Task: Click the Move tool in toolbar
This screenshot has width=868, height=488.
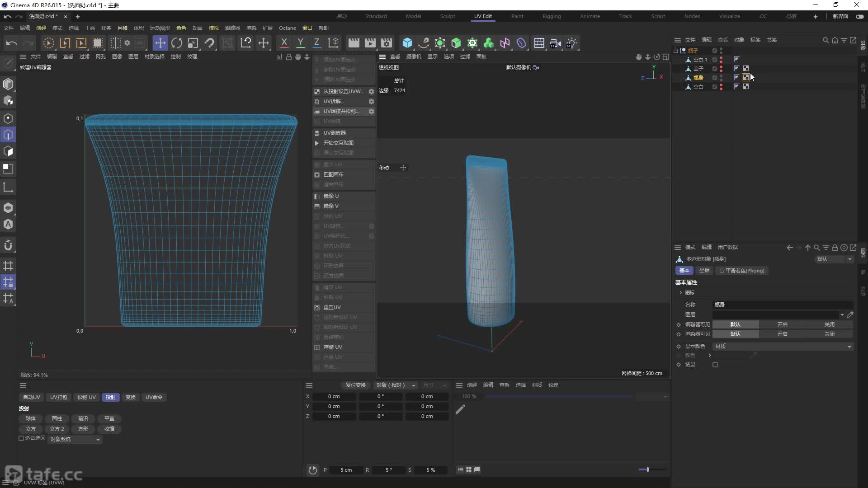Action: (160, 43)
